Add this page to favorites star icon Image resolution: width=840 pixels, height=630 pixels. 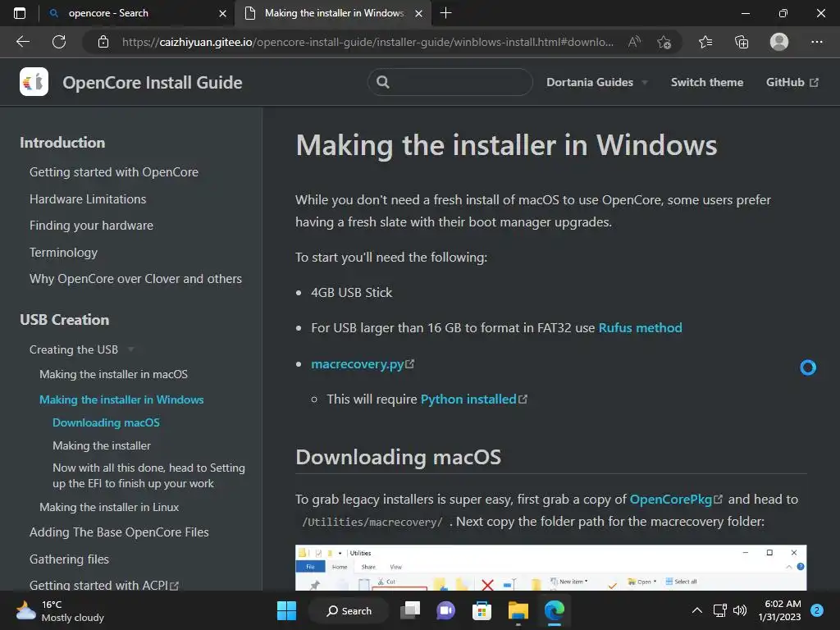pyautogui.click(x=664, y=42)
